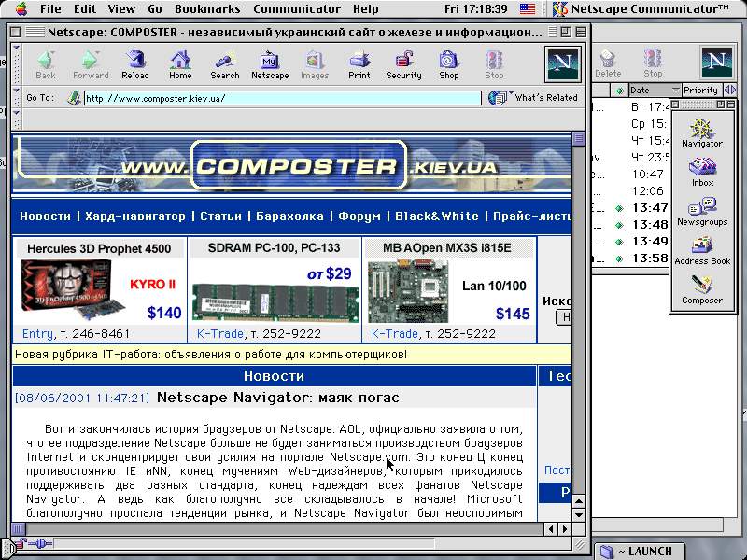The image size is (747, 560).
Task: Click the What's Related icon
Action: (x=498, y=98)
